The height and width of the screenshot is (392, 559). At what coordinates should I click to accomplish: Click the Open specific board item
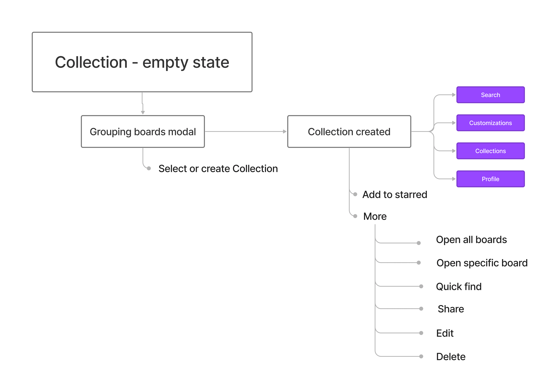point(482,263)
